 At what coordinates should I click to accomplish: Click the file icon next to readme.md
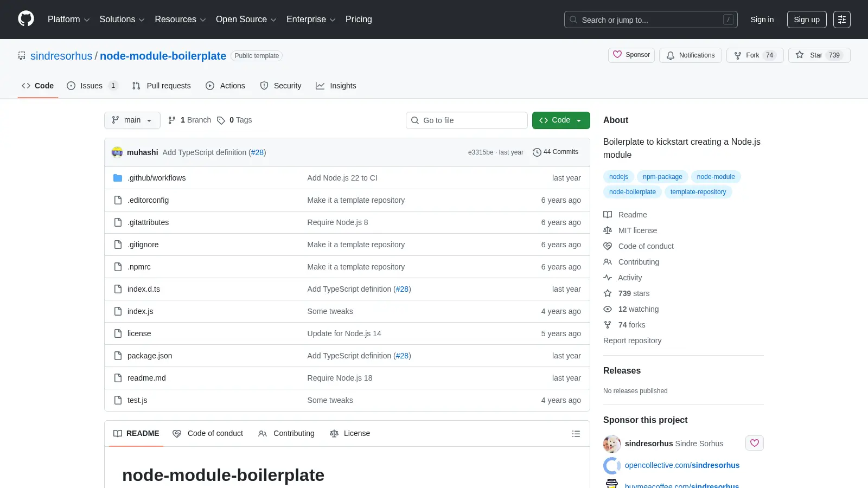pyautogui.click(x=118, y=378)
